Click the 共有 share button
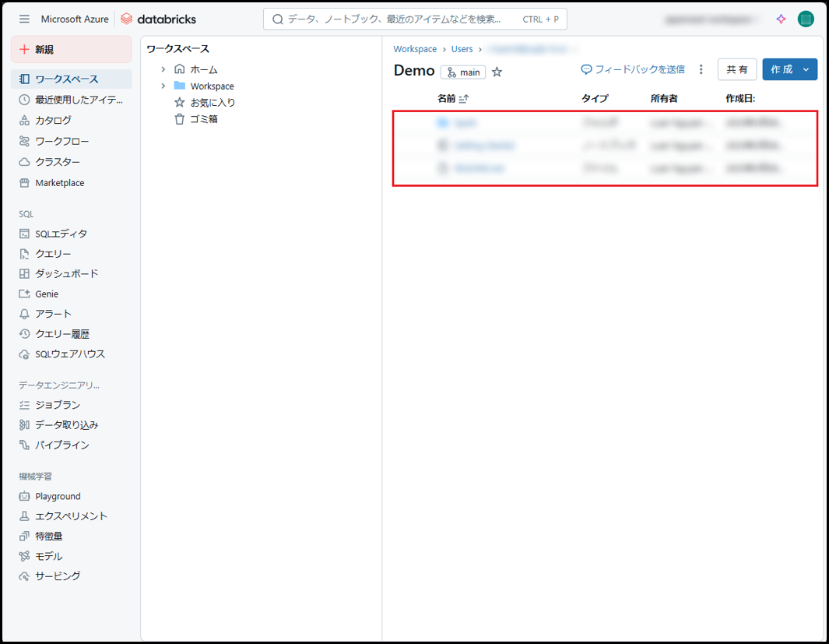 click(737, 69)
